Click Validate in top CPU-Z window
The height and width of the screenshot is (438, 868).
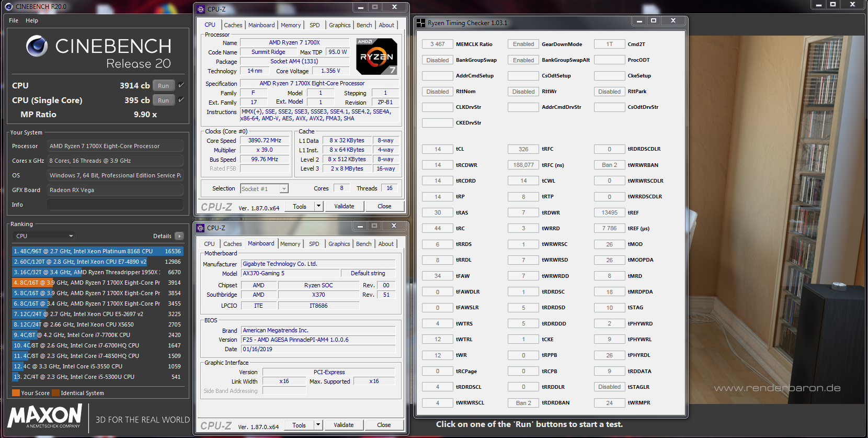tap(344, 206)
